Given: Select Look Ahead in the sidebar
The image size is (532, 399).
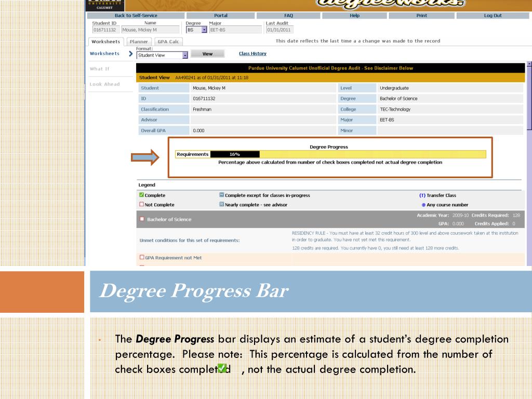Looking at the screenshot, I should click(104, 84).
